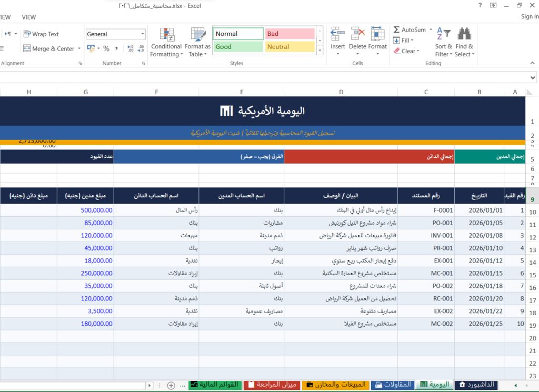This screenshot has height=392, width=539.
Task: Expand the formula bar
Action: [x=533, y=78]
